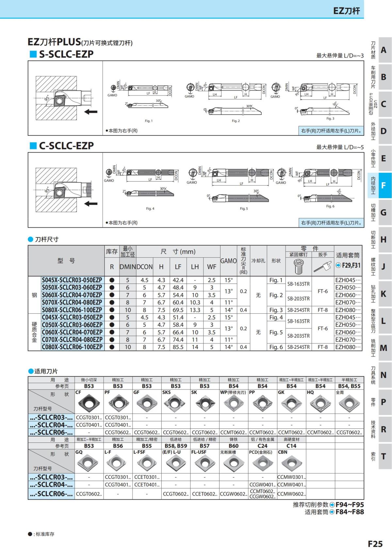The width and height of the screenshot is (392, 555).
Task: Click the S-SCLC-EZP 95° insert cross-section diagram
Action: (65, 98)
